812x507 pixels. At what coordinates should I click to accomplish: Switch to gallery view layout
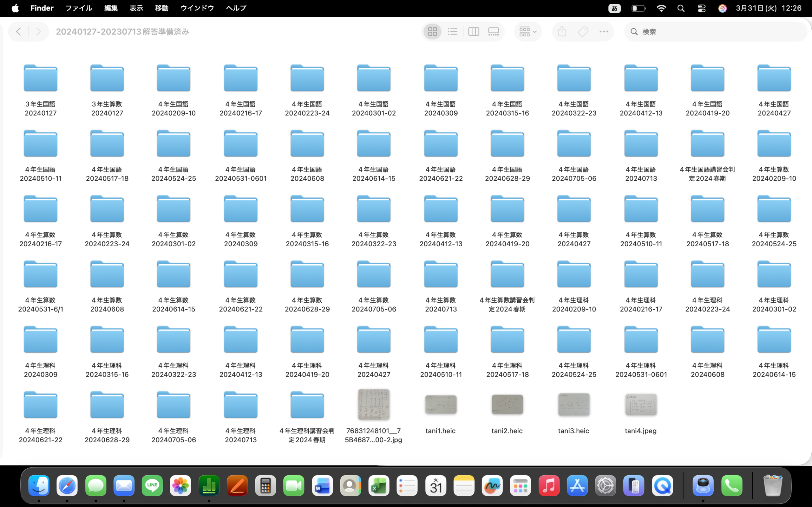point(494,31)
